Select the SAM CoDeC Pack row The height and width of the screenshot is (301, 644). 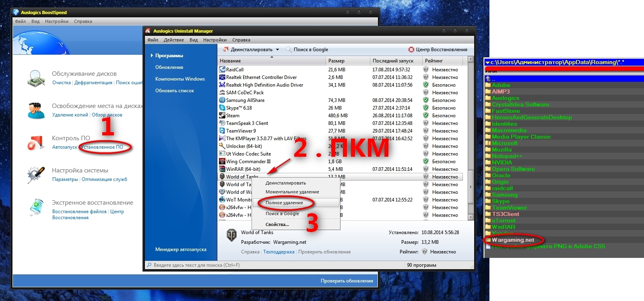pyautogui.click(x=341, y=93)
